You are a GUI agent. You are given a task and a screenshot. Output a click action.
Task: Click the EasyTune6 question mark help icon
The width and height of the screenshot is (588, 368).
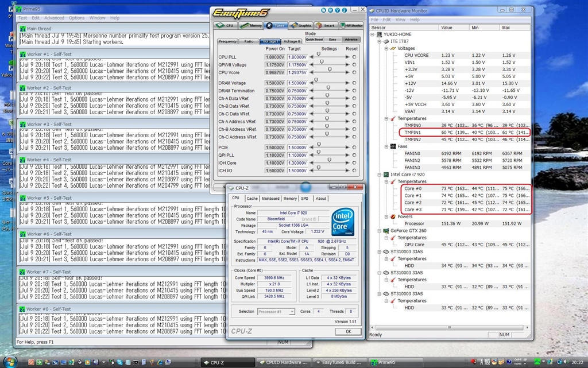(x=337, y=10)
